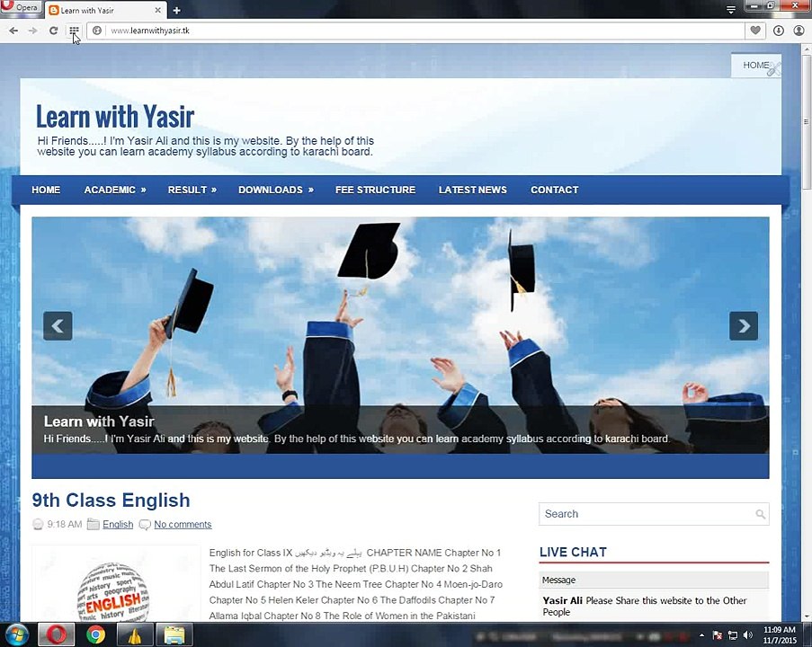The image size is (812, 647).
Task: Click the wrench edit icon beside HOME
Action: [773, 69]
